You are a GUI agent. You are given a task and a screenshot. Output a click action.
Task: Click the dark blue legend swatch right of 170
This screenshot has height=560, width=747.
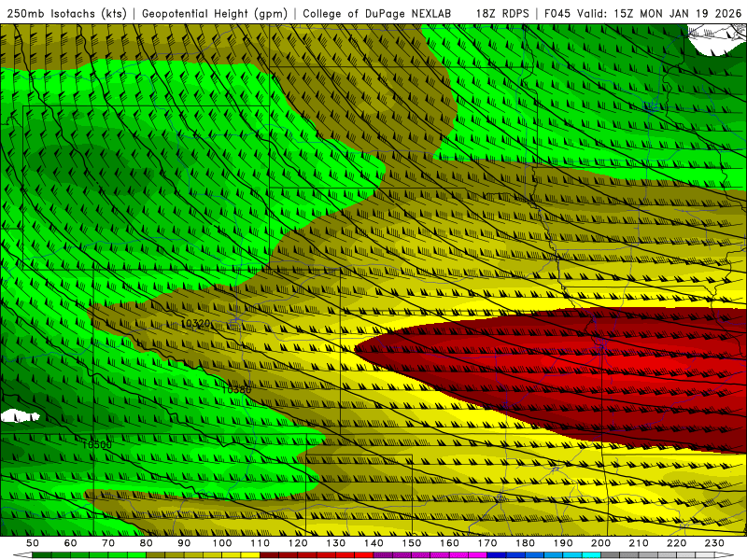pos(497,555)
